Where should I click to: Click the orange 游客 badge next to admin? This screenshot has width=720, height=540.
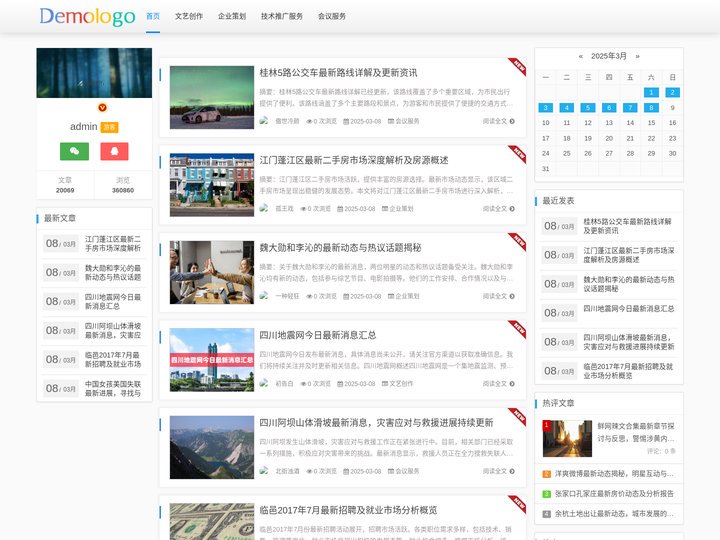pos(109,127)
